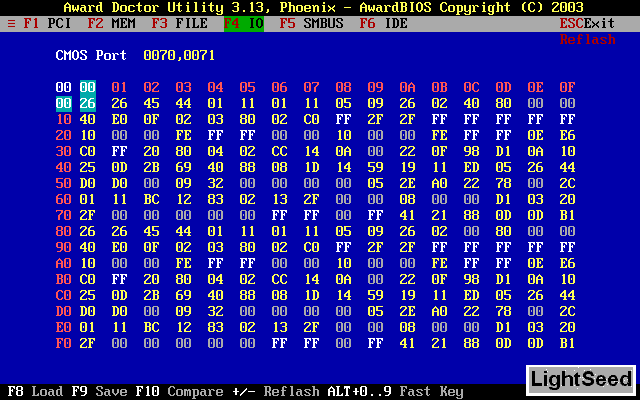Select value 69 in row 40

point(183,167)
